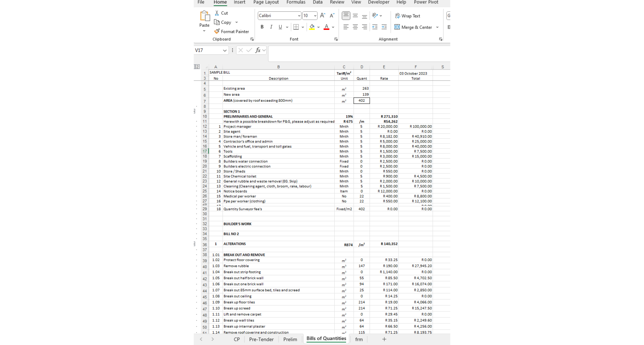Switch to the Pre-Tender sheet tab

pos(261,339)
